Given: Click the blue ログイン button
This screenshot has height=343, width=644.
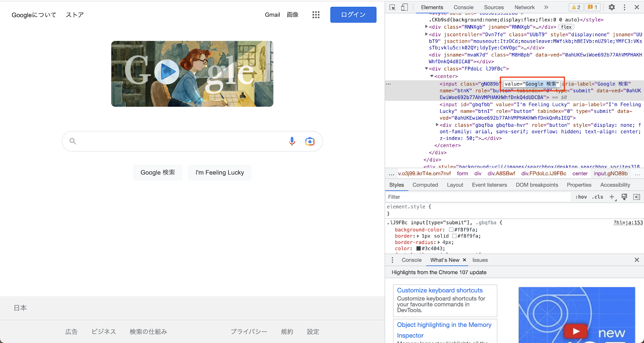Looking at the screenshot, I should click(x=353, y=14).
